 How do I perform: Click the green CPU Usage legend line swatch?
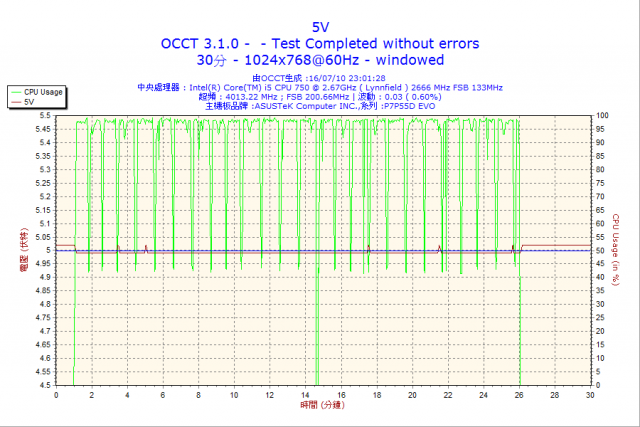tap(16, 92)
